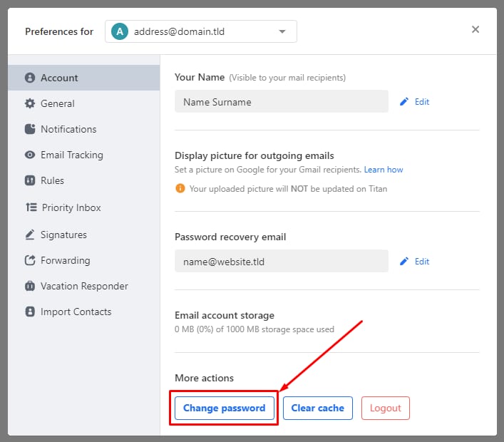504x442 pixels.
Task: Click the Notifications icon in sidebar
Action: (x=30, y=129)
